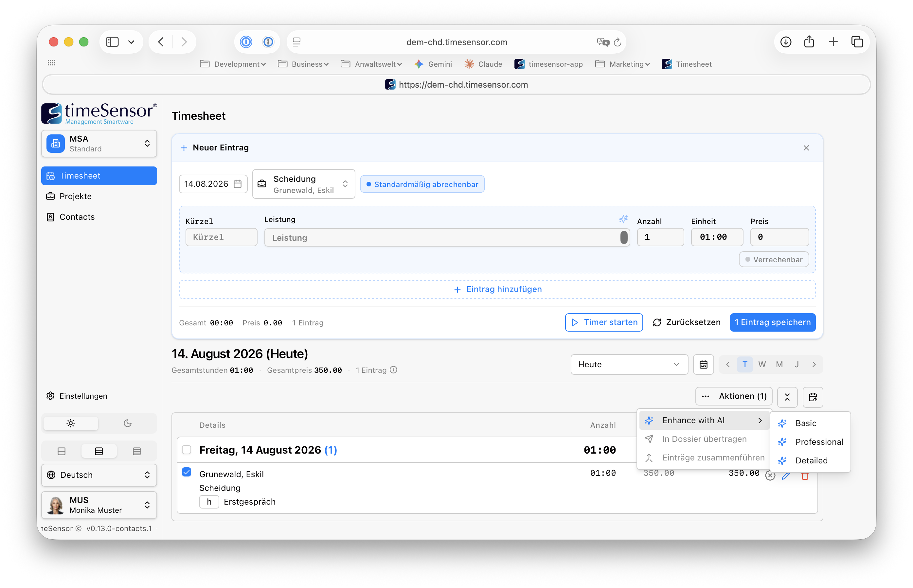Open the Monika Muster user menu
Image resolution: width=913 pixels, height=588 pixels.
[x=99, y=506]
